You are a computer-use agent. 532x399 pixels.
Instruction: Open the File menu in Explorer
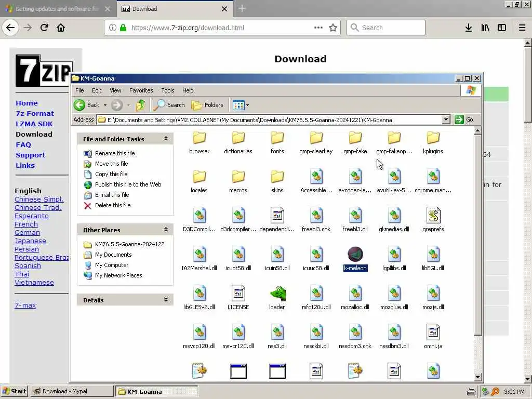79,90
